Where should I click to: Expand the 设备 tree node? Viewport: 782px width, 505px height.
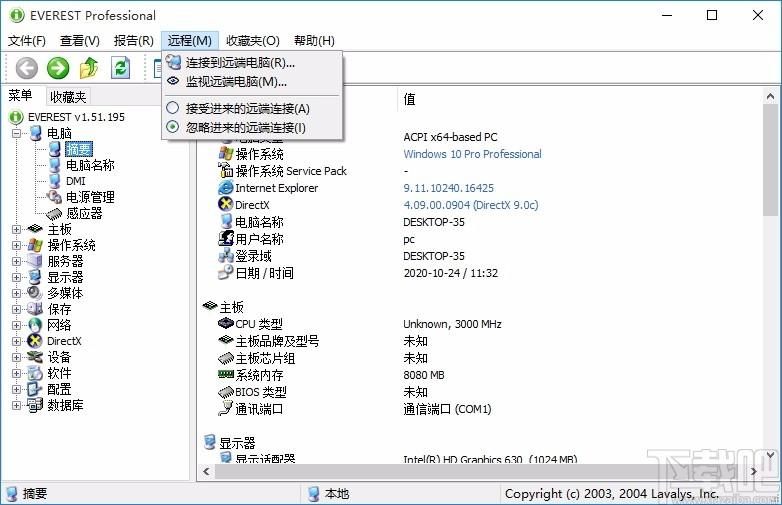tap(16, 357)
